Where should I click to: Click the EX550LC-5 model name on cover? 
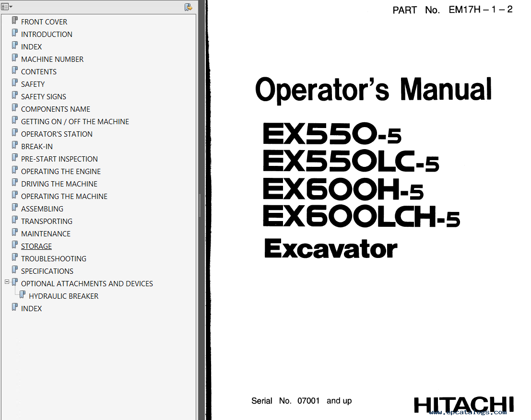351,162
